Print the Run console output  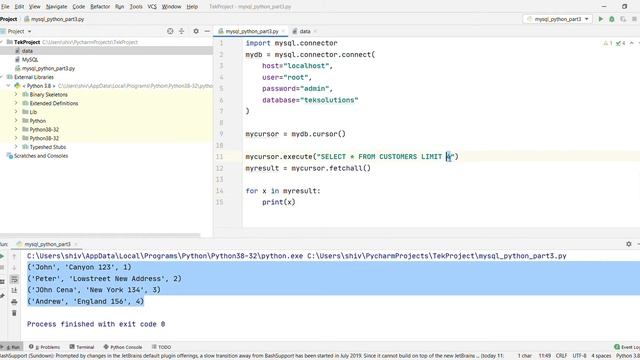[14, 302]
